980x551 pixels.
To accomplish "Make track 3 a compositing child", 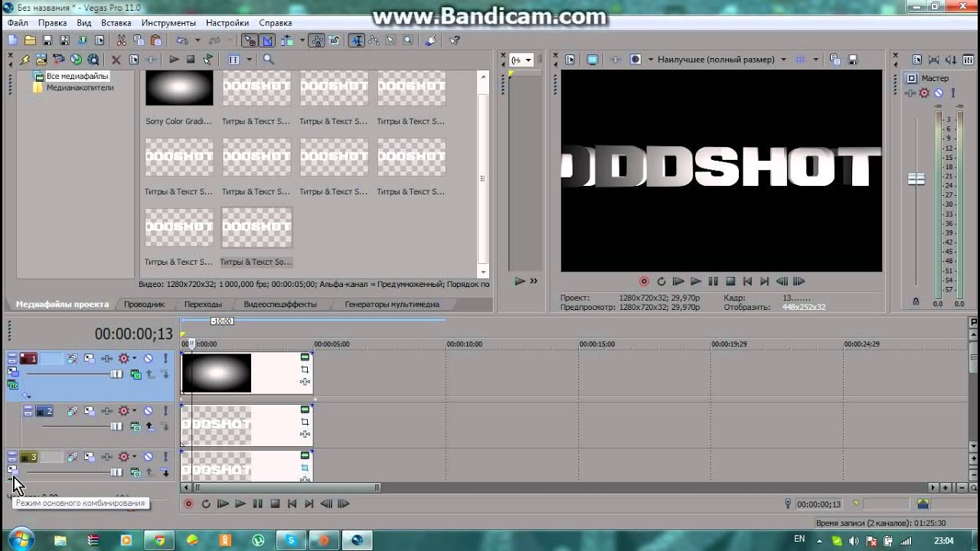I will pyautogui.click(x=165, y=472).
